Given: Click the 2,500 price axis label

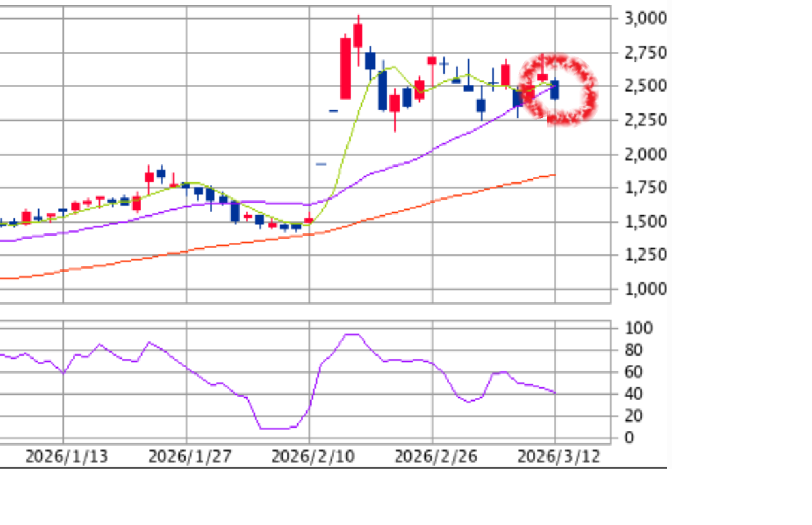Looking at the screenshot, I should pos(645,86).
